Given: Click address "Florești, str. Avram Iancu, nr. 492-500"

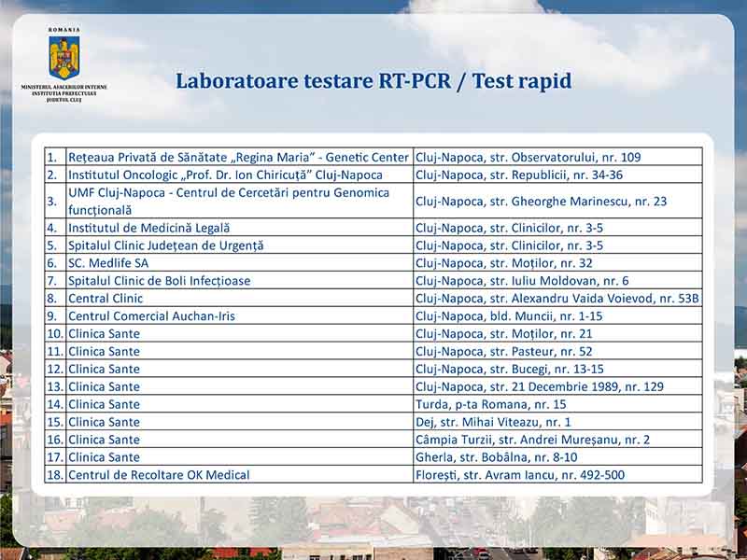Looking at the screenshot, I should [520, 475].
